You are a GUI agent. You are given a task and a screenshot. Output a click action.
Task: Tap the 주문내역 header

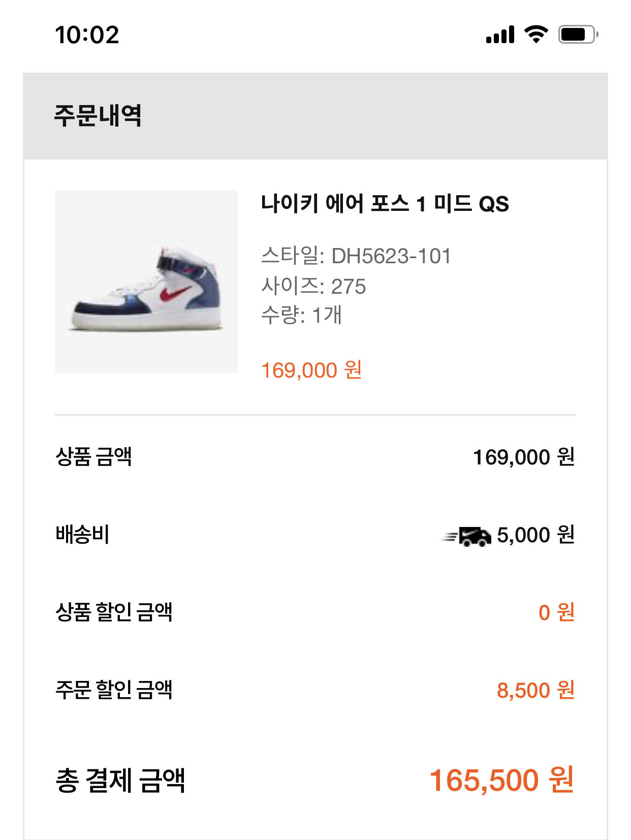[98, 115]
